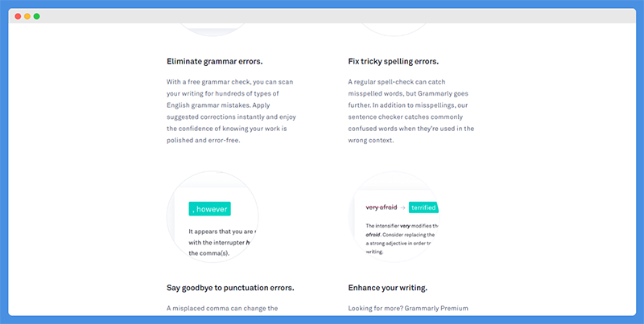
Task: Click the paragraph about free grammar check
Action: coord(231,111)
